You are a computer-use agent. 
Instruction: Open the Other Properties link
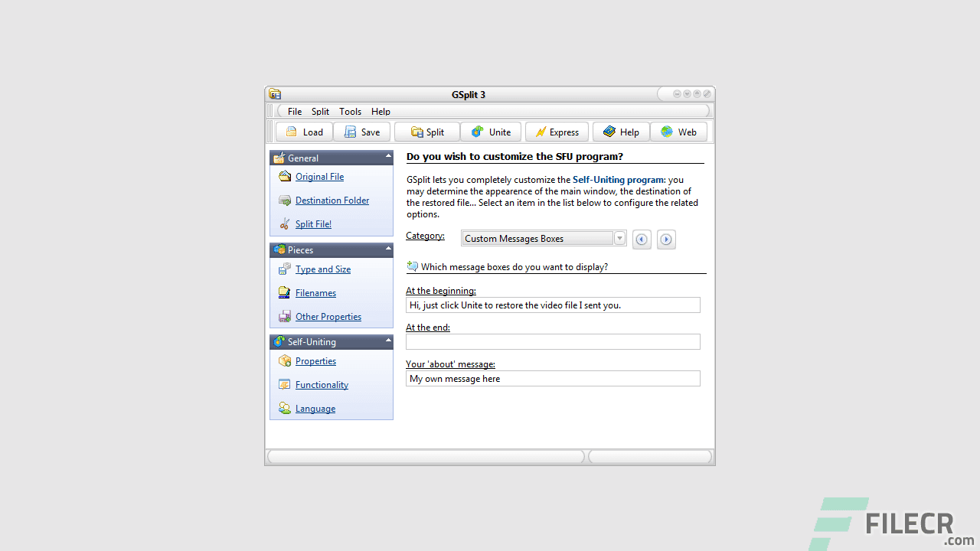pos(328,317)
